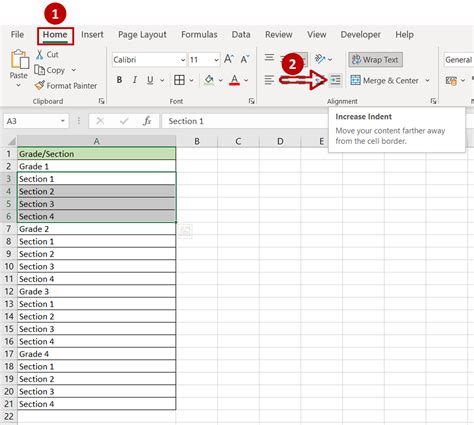Click the Increase Indent icon

(335, 80)
